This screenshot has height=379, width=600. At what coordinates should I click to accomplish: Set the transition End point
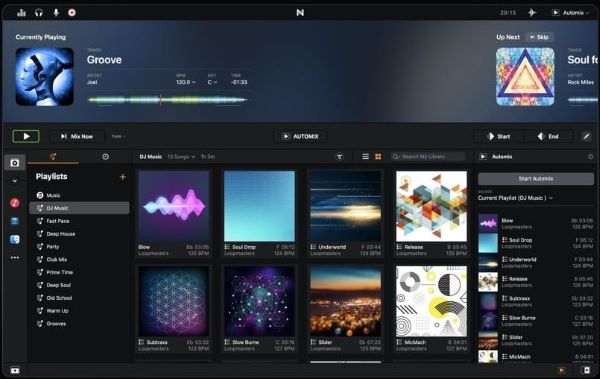click(x=548, y=136)
